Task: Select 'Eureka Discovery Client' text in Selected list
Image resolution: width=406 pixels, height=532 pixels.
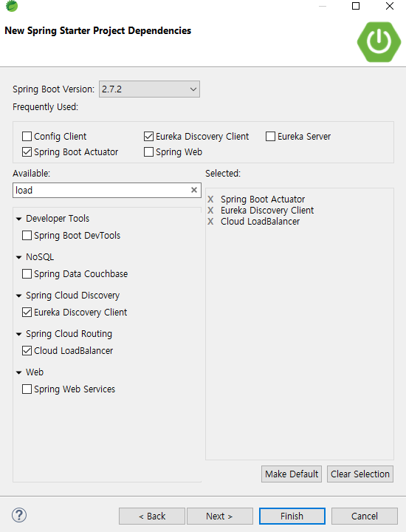Action: click(267, 211)
